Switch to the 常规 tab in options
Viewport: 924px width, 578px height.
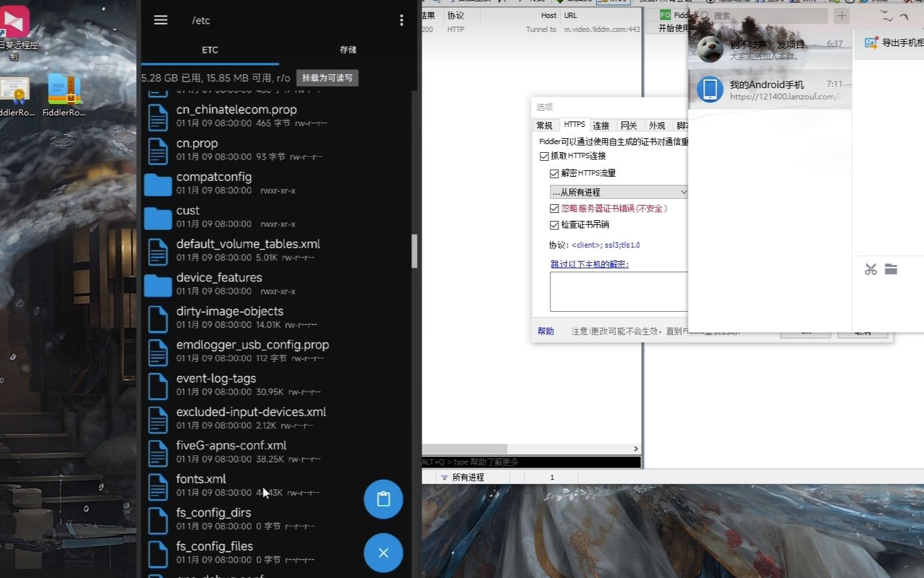pyautogui.click(x=544, y=125)
